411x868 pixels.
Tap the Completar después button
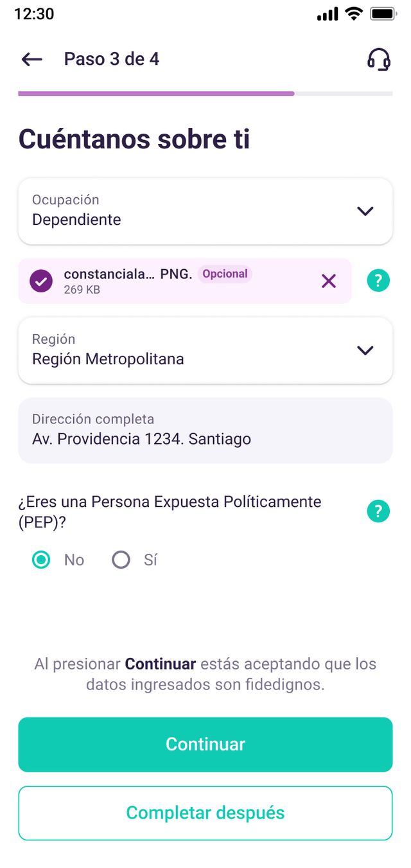205,813
